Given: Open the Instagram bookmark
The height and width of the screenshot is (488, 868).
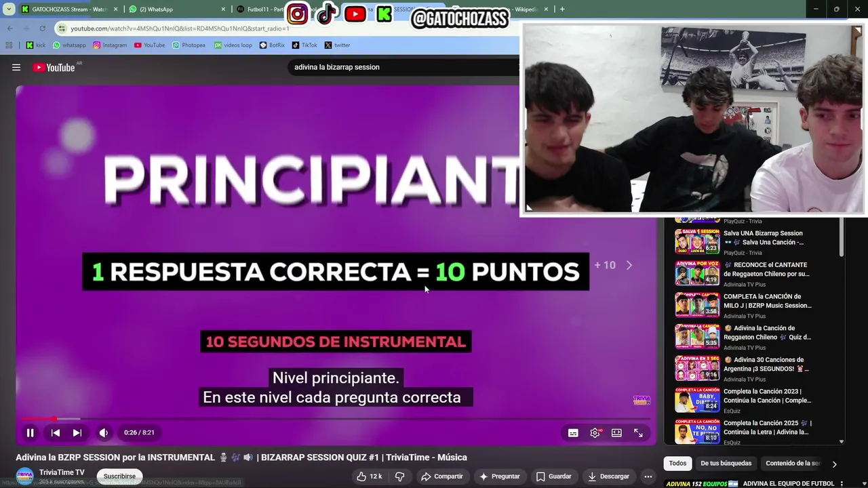Looking at the screenshot, I should [110, 45].
